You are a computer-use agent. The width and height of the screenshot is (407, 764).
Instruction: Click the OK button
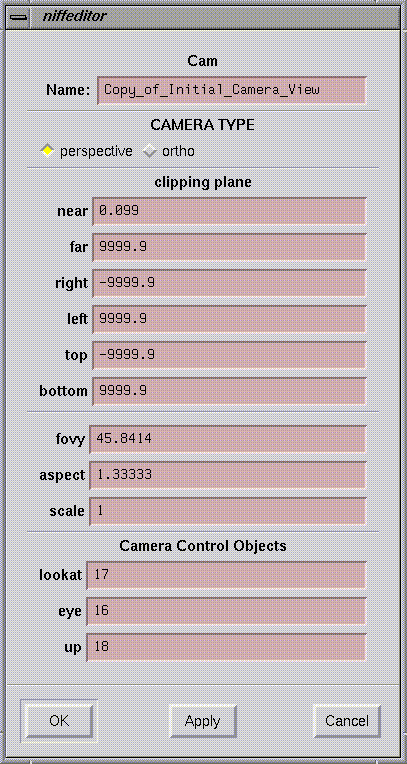click(59, 721)
